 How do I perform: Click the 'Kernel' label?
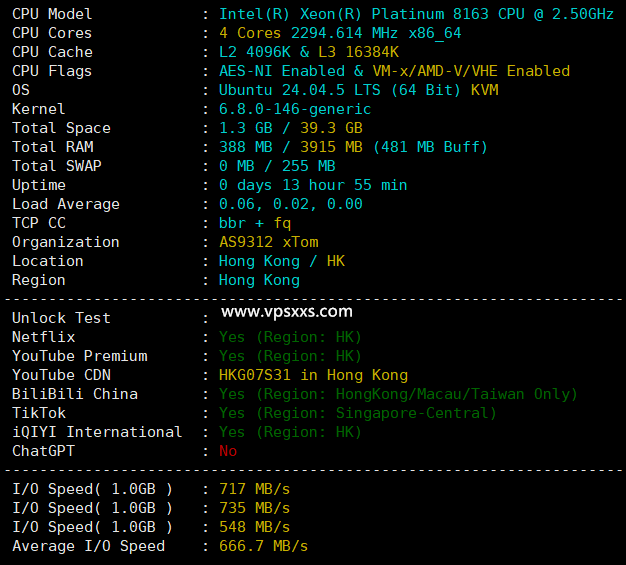38,109
